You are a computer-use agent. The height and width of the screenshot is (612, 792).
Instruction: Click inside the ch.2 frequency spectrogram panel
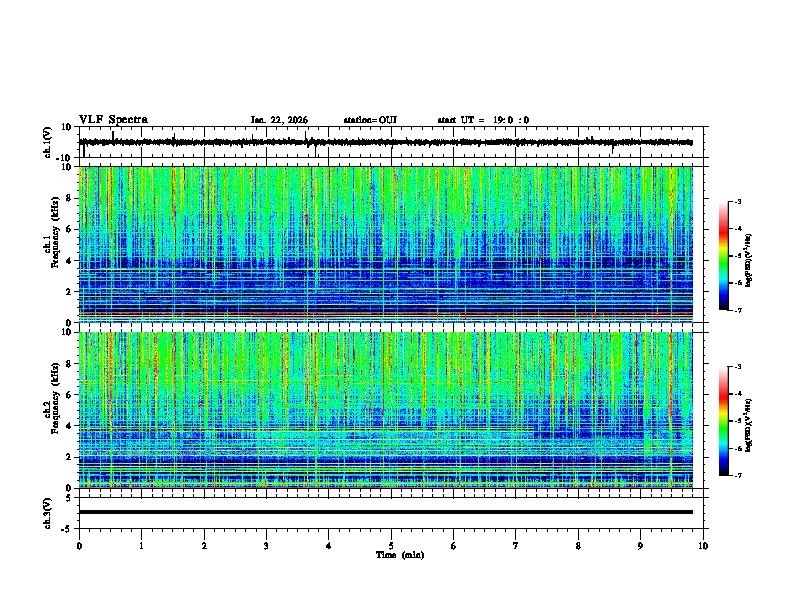[x=386, y=410]
